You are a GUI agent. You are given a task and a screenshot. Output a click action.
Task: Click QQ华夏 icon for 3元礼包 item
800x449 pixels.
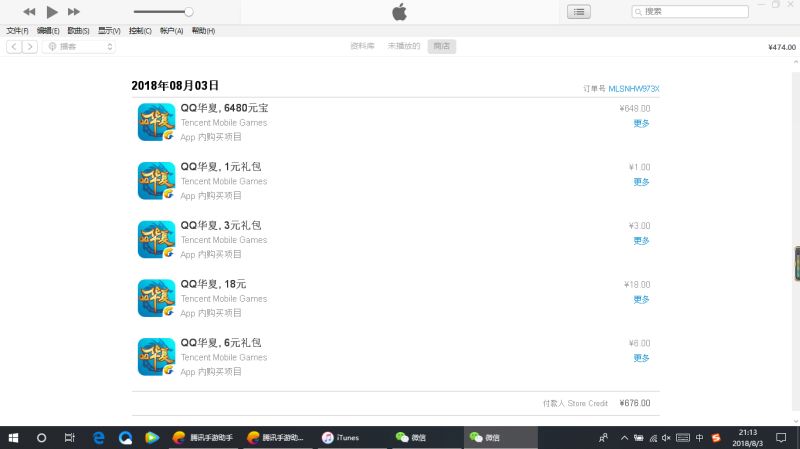[x=156, y=239]
